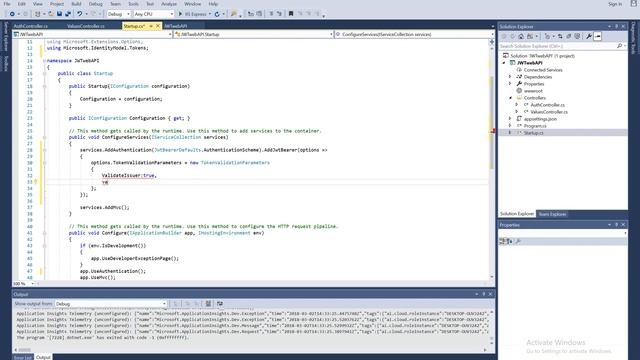640x360 pixels.
Task: Open Find in Files from the main toolbar
Action: pos(234,14)
